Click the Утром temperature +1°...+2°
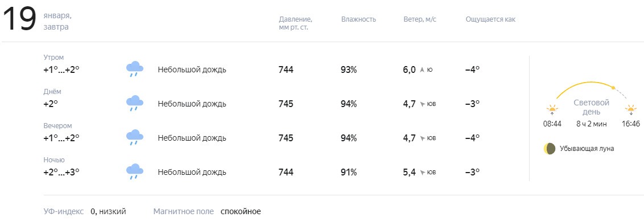Screen dimensions: 644x221 click(61, 69)
